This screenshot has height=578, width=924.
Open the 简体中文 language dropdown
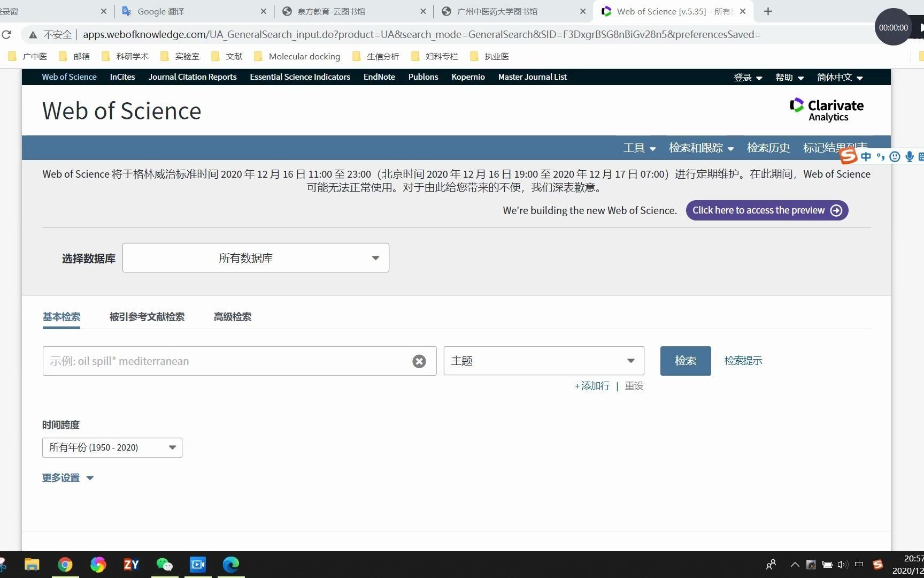(x=840, y=78)
